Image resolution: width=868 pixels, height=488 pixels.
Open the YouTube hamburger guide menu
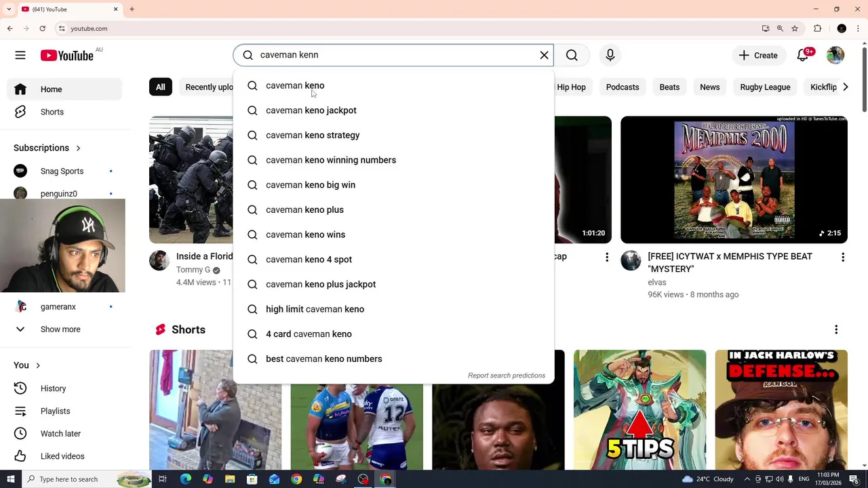pyautogui.click(x=20, y=56)
